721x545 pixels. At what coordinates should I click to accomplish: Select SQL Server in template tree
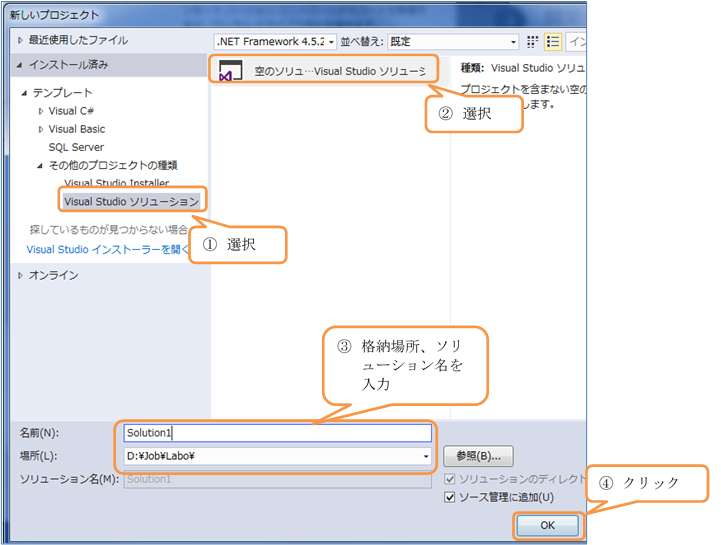point(76,147)
